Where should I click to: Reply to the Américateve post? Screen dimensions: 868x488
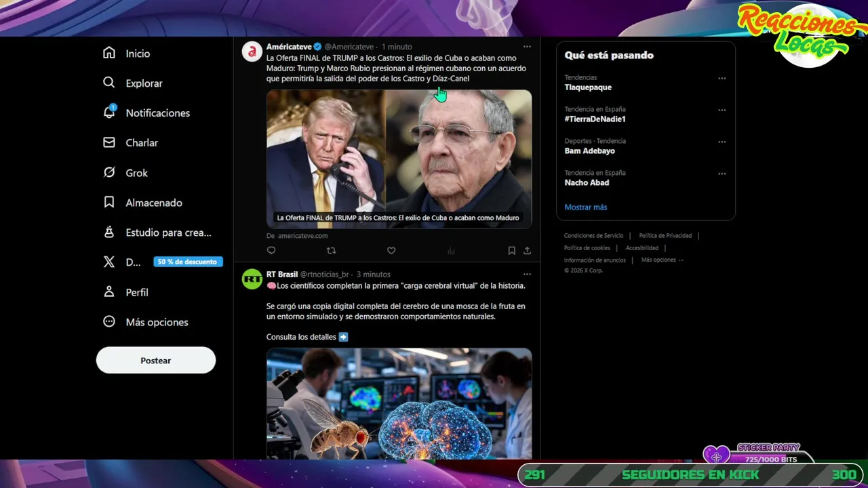coord(271,251)
